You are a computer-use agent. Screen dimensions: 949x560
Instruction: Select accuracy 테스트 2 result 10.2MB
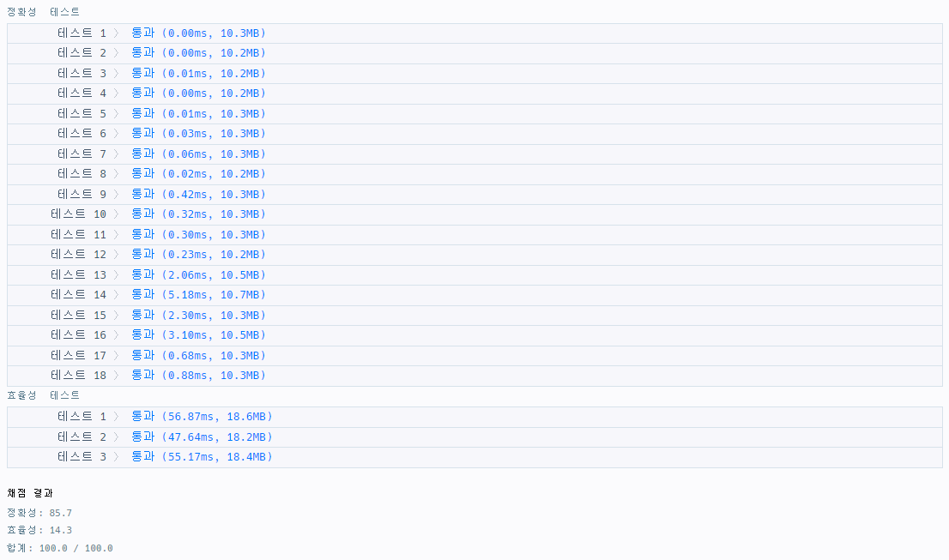pos(198,53)
